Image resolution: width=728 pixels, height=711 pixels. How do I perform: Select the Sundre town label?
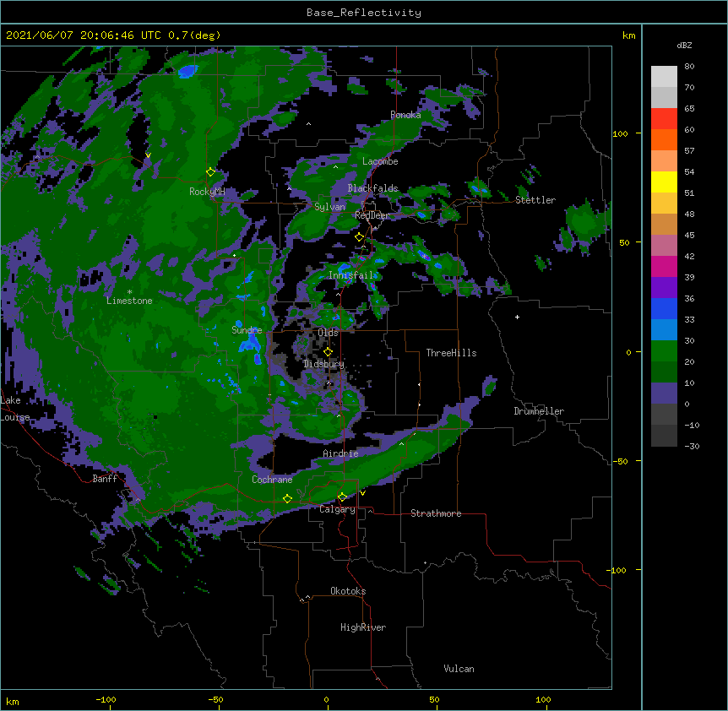tap(247, 330)
